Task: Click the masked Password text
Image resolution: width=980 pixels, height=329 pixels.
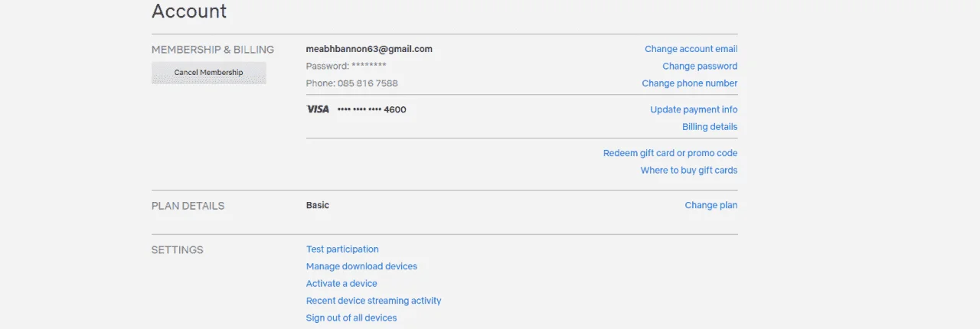Action: pyautogui.click(x=346, y=67)
